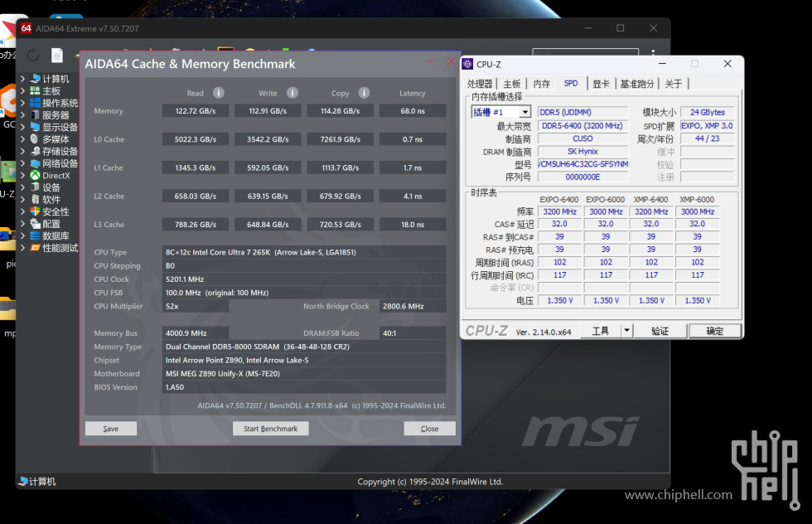Image resolution: width=812 pixels, height=524 pixels.
Task: Switch to the 基准跑分 tab
Action: click(x=636, y=84)
